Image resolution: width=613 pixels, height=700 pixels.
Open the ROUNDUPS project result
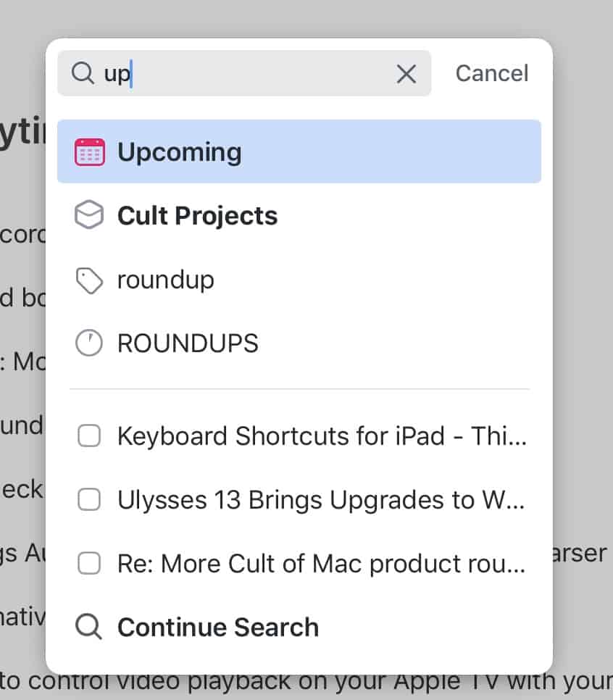click(x=187, y=343)
